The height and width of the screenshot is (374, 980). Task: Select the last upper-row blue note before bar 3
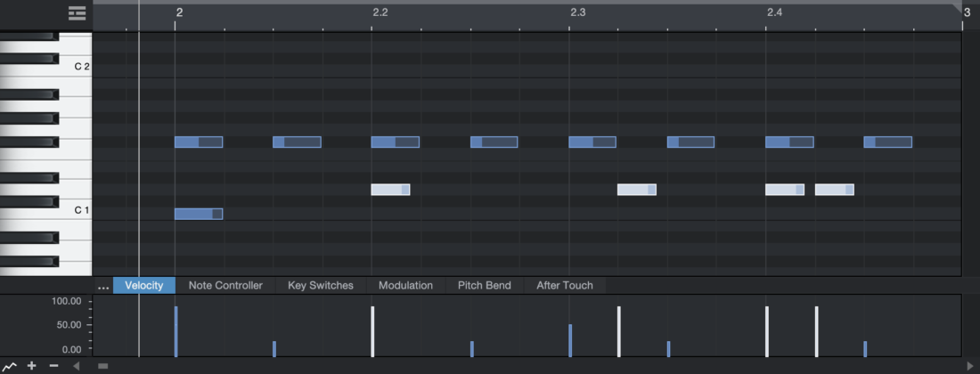[x=887, y=142]
